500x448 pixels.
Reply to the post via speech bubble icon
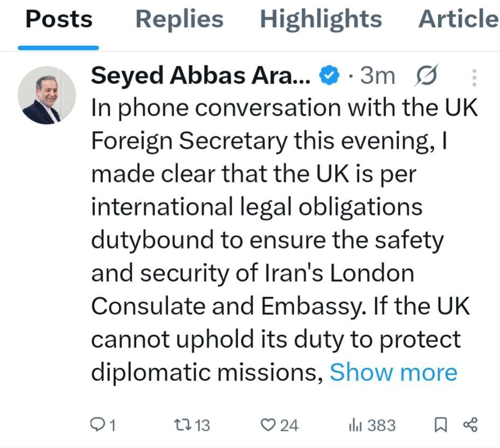click(x=96, y=425)
